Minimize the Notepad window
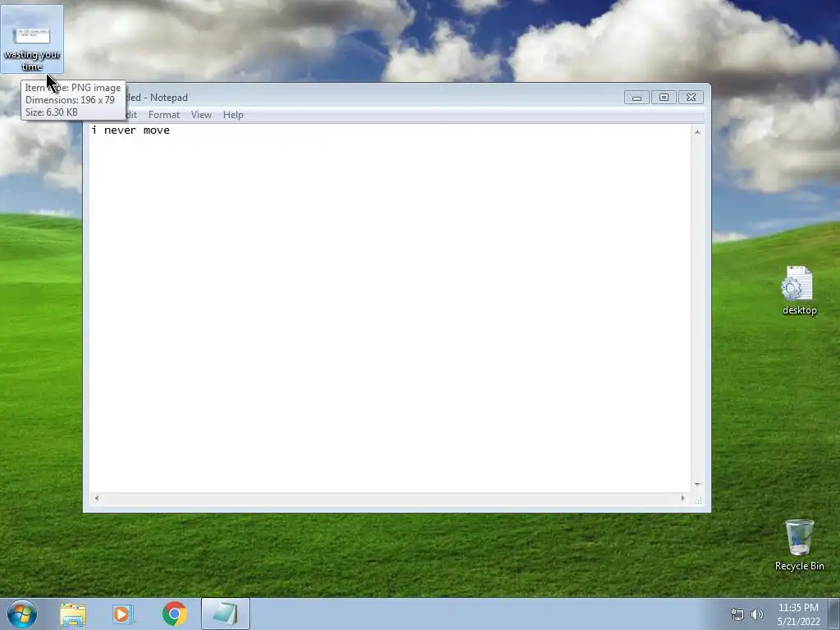 637,98
